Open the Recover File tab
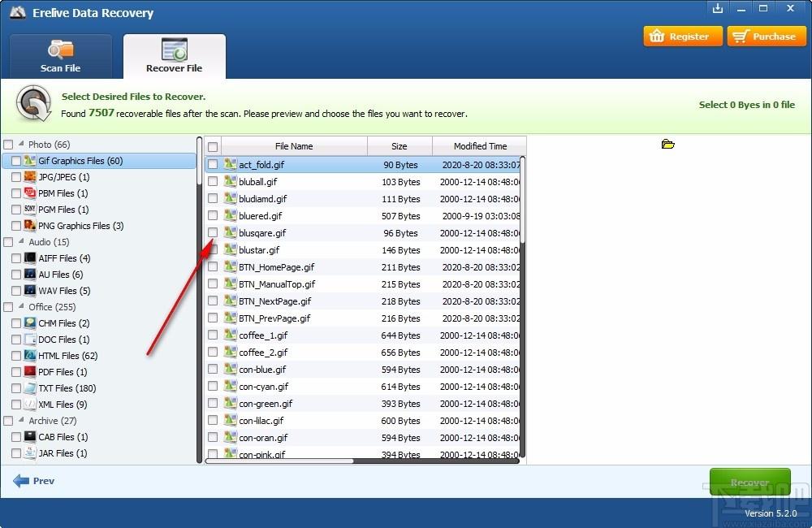This screenshot has height=528, width=812. (x=175, y=57)
